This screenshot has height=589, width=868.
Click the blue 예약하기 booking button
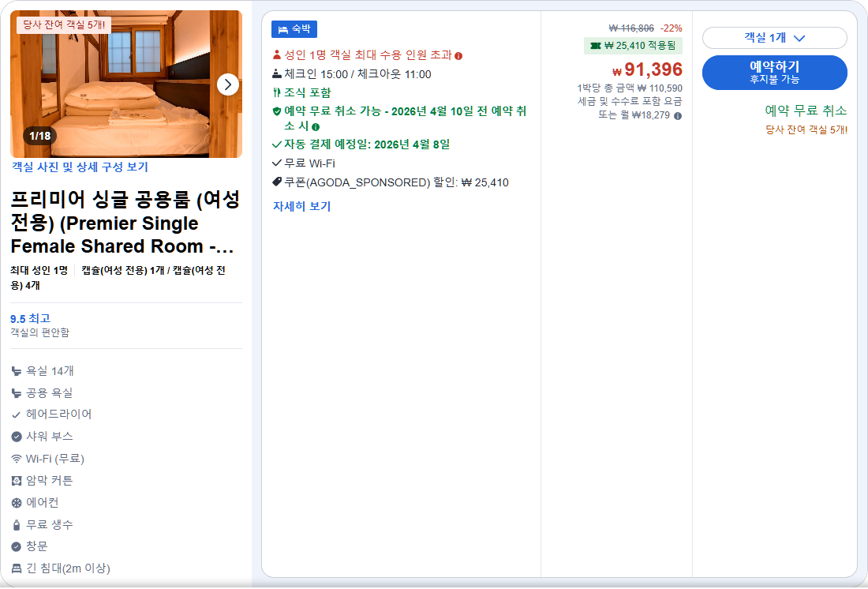[x=774, y=72]
